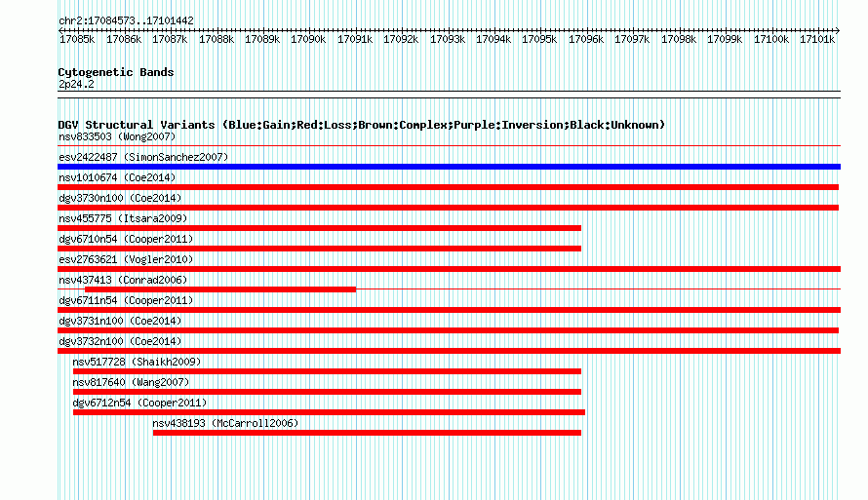This screenshot has width=868, height=500.
Task: Select the short red bar under nsv437413
Action: point(220,289)
